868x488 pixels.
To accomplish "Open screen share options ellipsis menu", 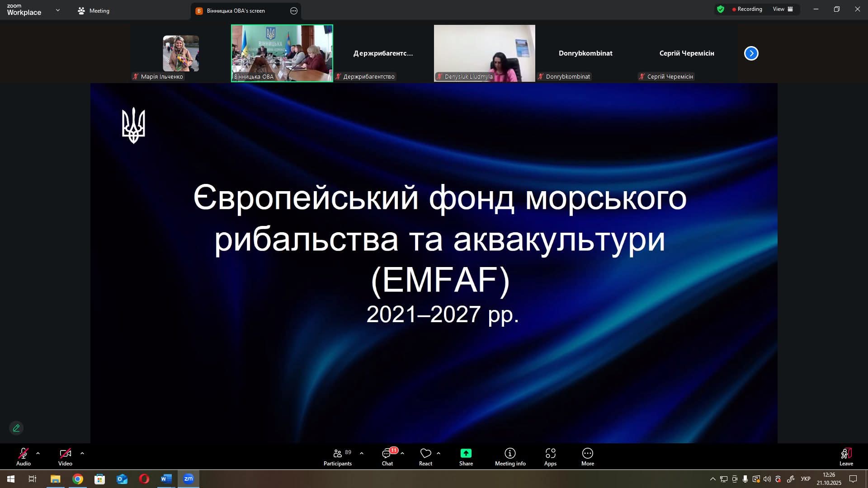I will click(x=294, y=11).
